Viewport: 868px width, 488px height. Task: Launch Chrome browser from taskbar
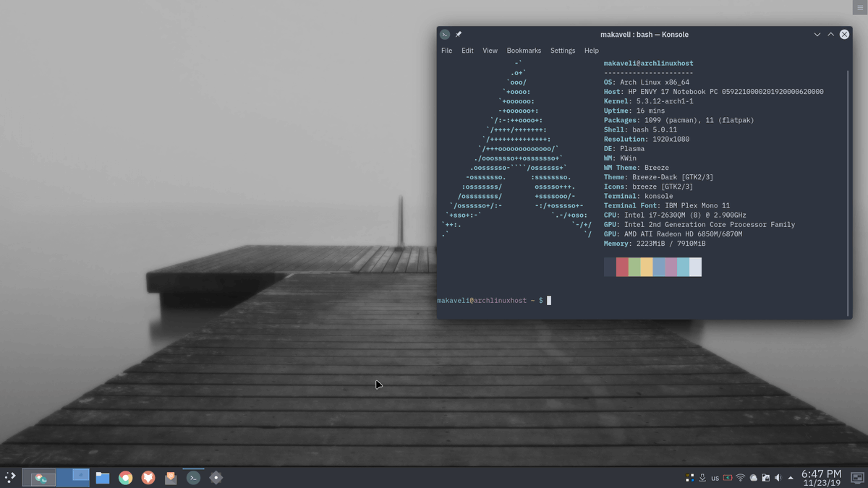click(x=125, y=478)
